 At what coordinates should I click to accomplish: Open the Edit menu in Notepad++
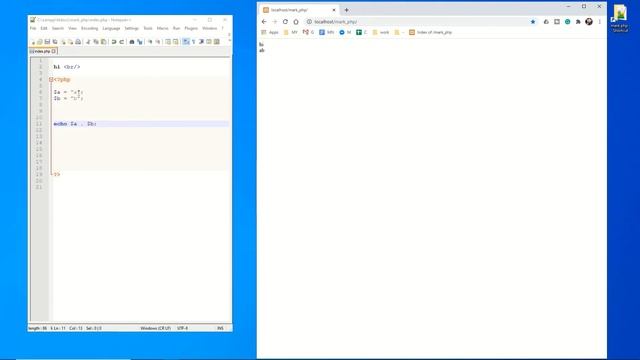[x=44, y=28]
